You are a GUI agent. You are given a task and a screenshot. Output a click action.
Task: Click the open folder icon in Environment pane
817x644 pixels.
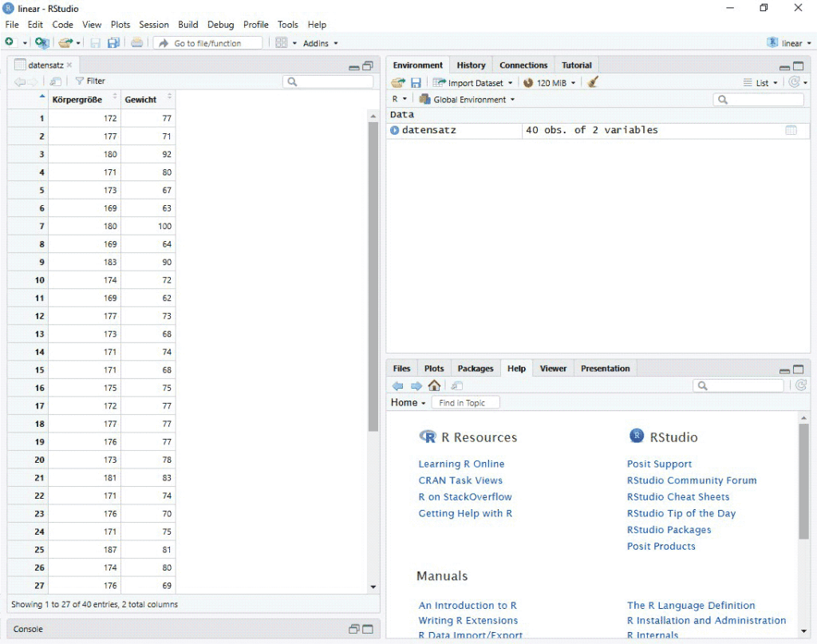point(397,82)
